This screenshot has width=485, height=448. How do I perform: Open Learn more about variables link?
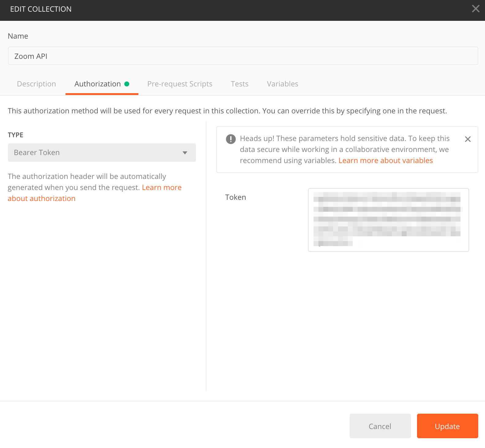tap(385, 161)
